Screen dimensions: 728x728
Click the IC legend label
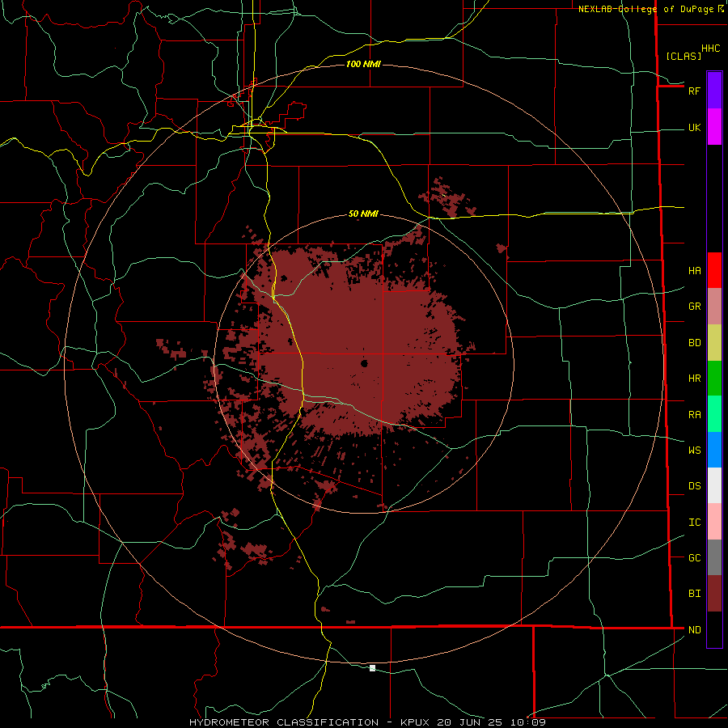click(694, 523)
